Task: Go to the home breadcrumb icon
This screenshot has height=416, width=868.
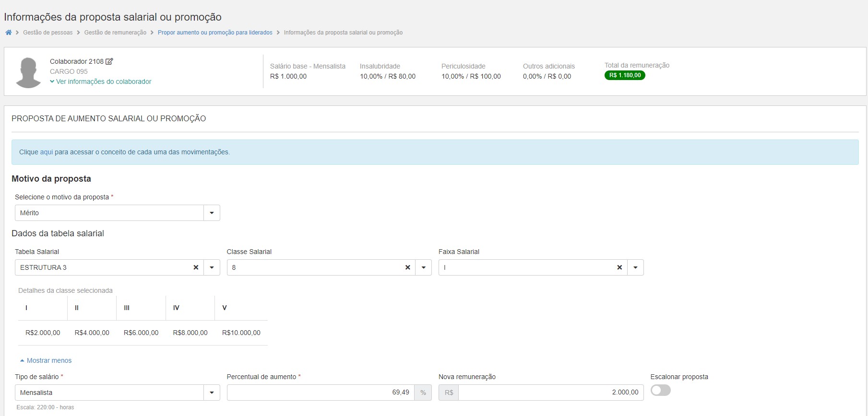Action: [x=8, y=33]
